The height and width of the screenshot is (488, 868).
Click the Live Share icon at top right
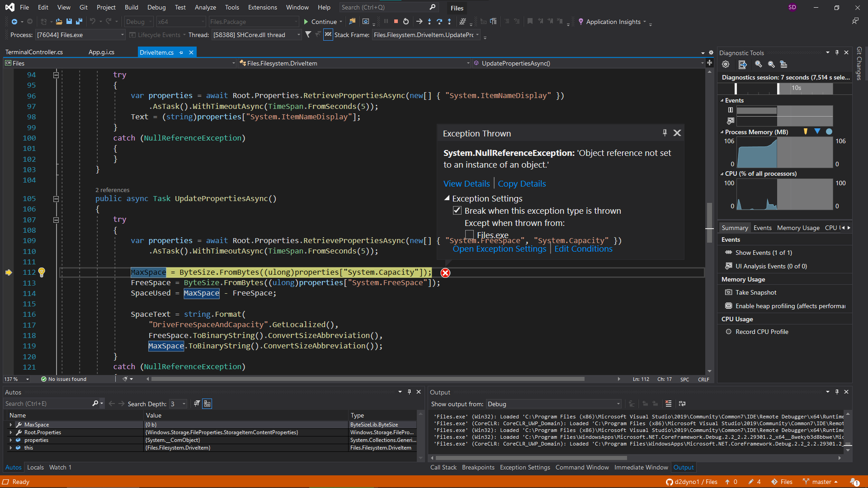point(855,21)
